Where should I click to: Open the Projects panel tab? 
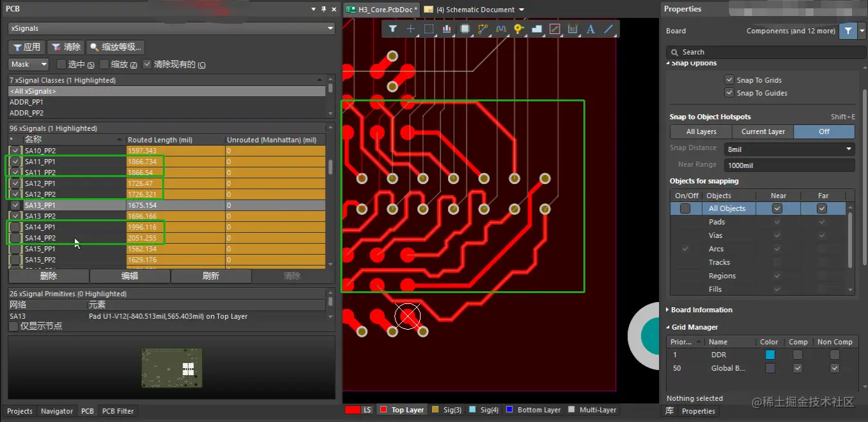click(x=20, y=411)
